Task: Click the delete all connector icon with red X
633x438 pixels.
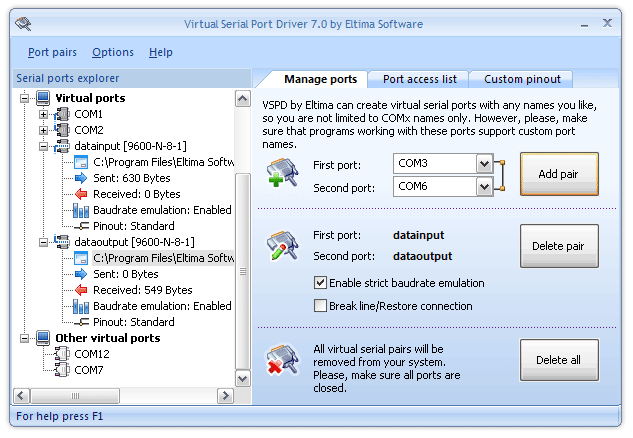Action: [282, 359]
